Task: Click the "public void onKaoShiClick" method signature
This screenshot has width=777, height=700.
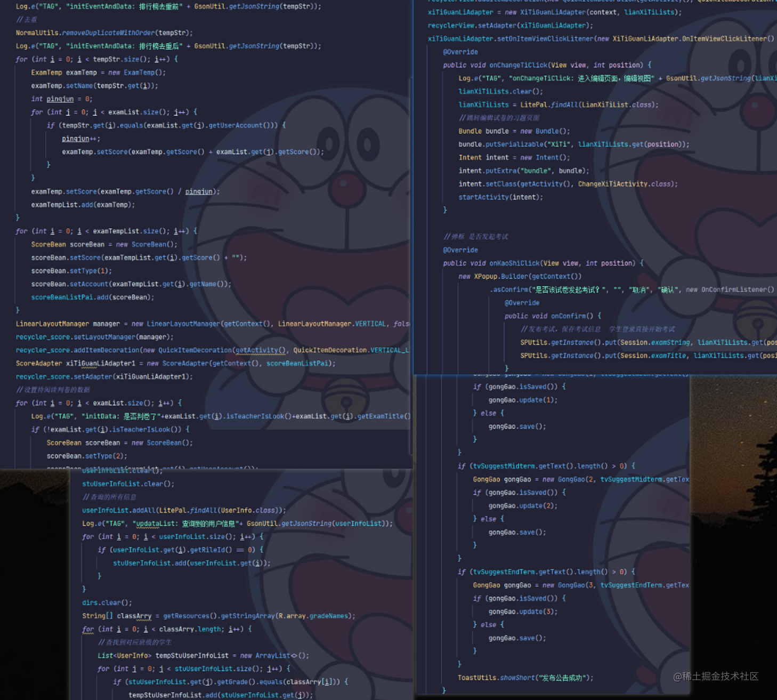Action: pos(544,263)
